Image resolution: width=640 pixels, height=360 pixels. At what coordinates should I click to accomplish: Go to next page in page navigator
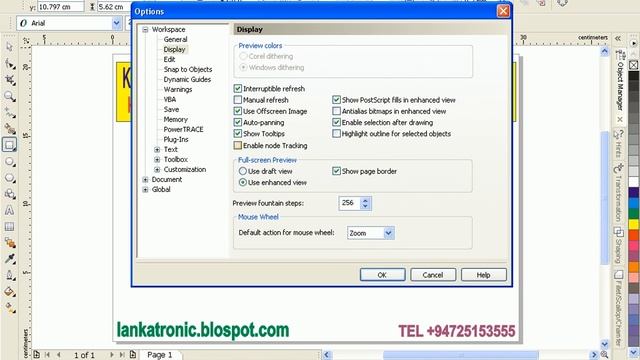(x=111, y=355)
